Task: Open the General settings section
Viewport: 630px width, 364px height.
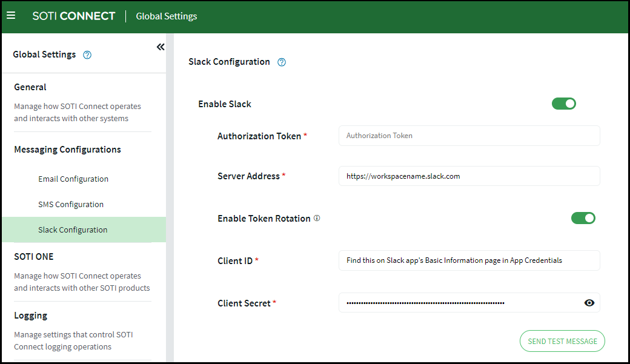Action: pyautogui.click(x=30, y=87)
